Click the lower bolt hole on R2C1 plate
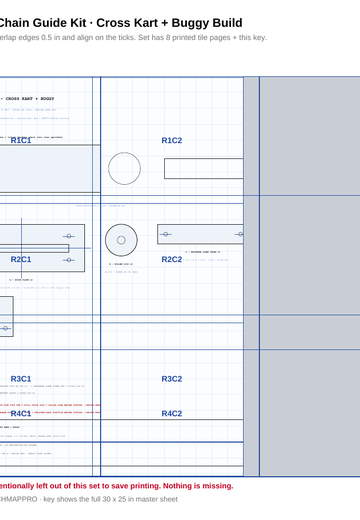Viewport: 360px width, 520px height. (69, 260)
